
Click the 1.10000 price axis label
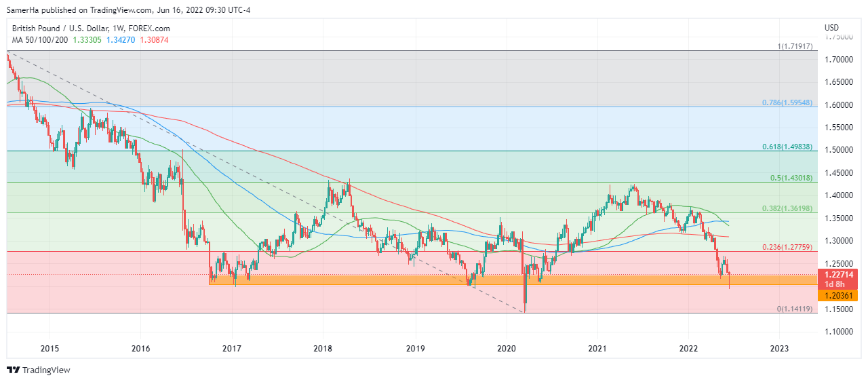(x=837, y=332)
